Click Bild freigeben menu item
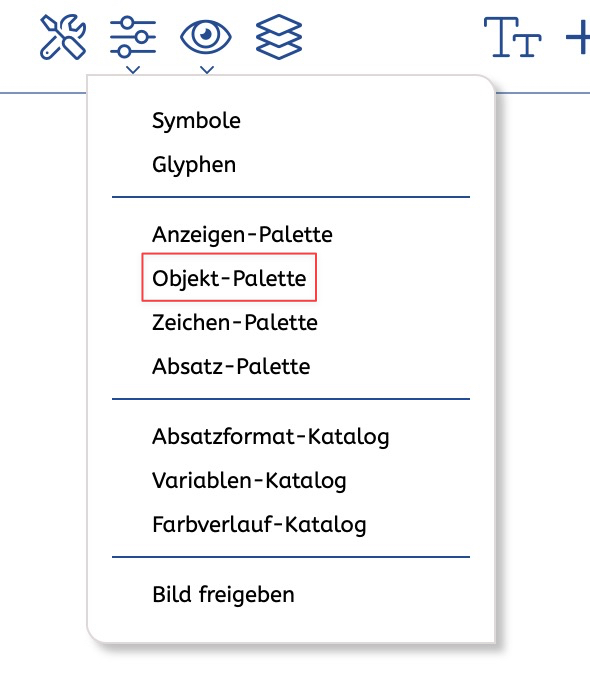The image size is (590, 678). (x=224, y=595)
